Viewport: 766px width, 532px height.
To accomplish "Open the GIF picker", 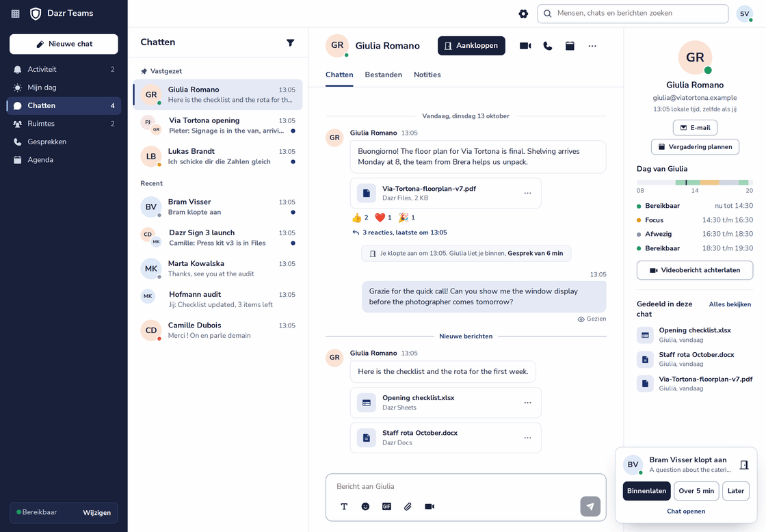I will pos(386,507).
